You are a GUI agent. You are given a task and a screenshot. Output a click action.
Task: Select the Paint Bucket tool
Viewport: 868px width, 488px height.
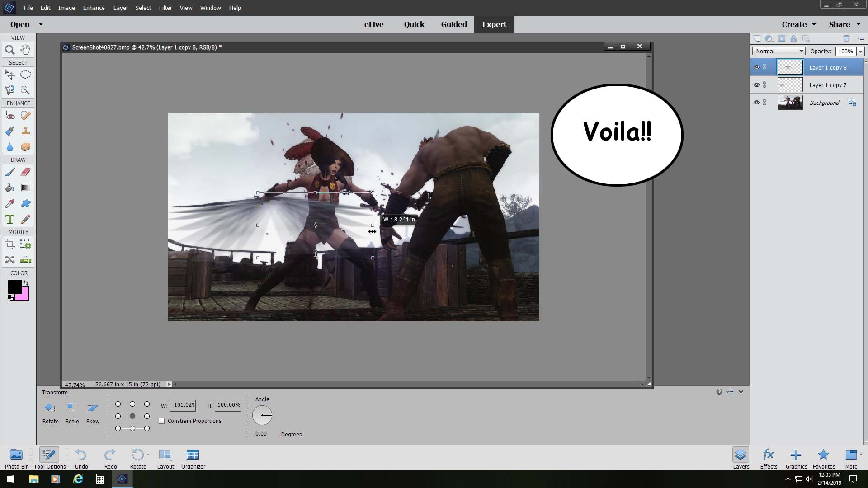tap(10, 188)
